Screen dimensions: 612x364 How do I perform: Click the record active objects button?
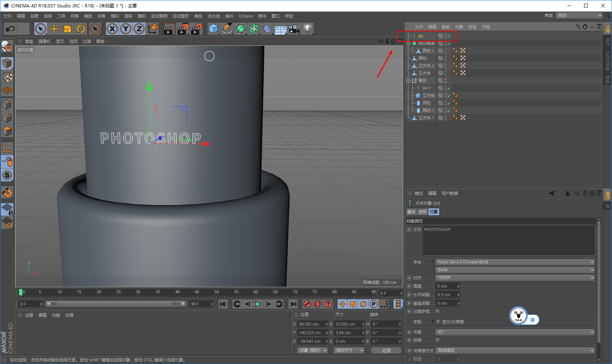tap(307, 304)
